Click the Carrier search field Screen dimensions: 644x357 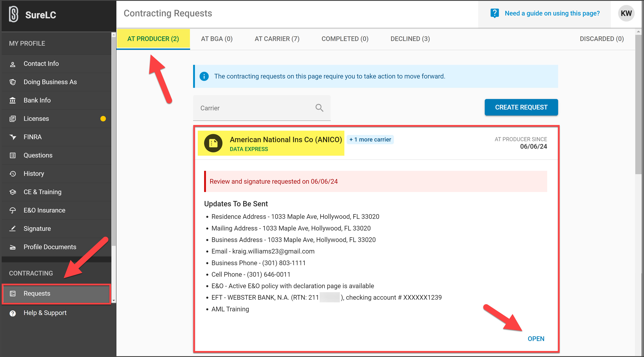pyautogui.click(x=262, y=108)
